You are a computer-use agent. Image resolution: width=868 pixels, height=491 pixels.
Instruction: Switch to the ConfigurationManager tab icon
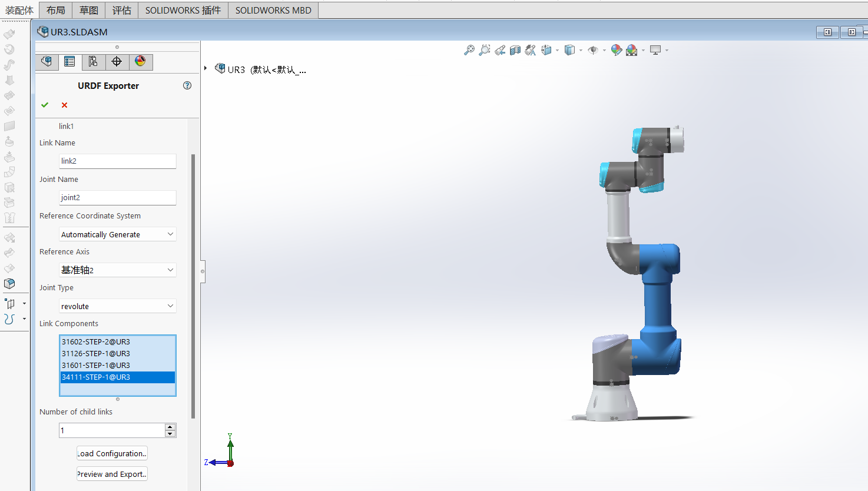coord(93,62)
